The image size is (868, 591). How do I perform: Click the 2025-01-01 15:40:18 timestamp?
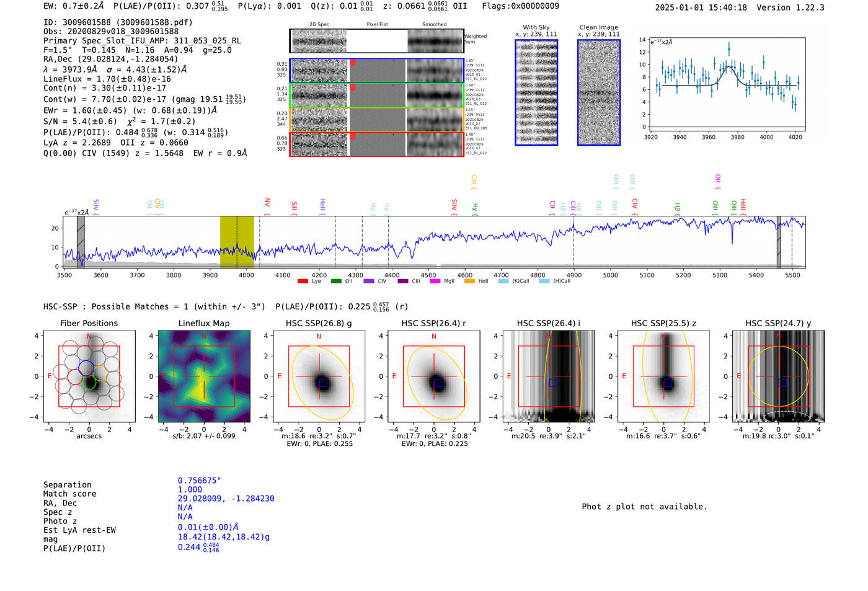coord(701,8)
